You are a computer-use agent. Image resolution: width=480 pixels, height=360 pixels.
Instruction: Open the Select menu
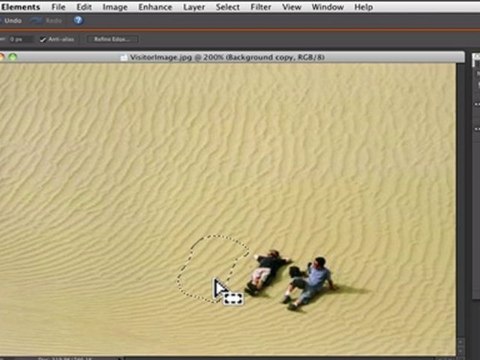coord(227,7)
